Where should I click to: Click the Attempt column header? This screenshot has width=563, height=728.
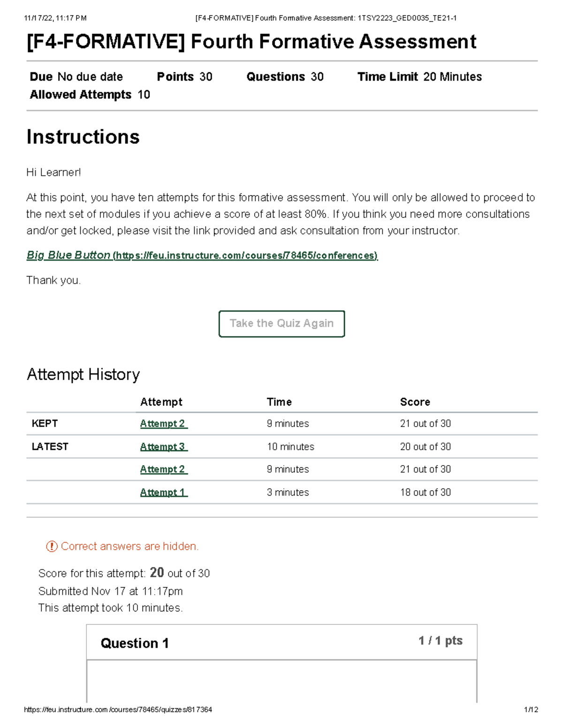click(161, 402)
